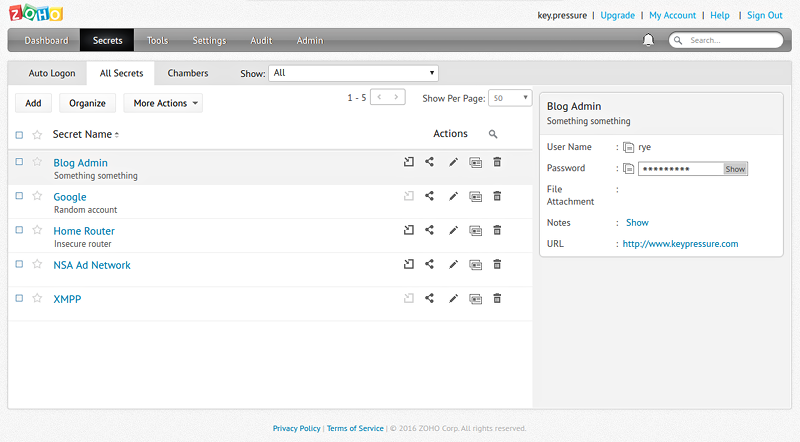Open the Audit menu

tap(261, 41)
